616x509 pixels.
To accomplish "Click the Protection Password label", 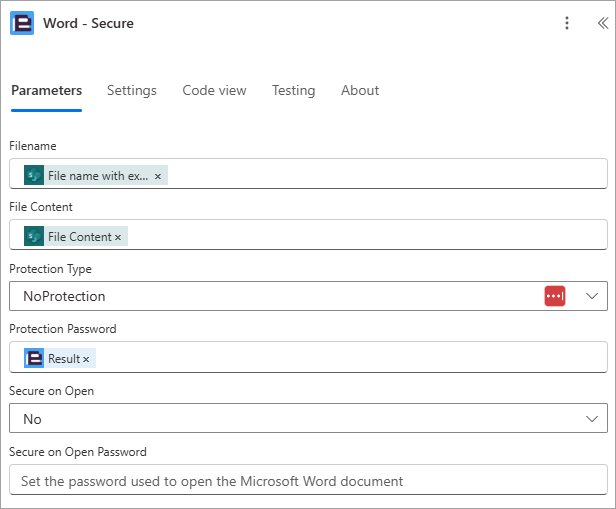I will [x=63, y=329].
